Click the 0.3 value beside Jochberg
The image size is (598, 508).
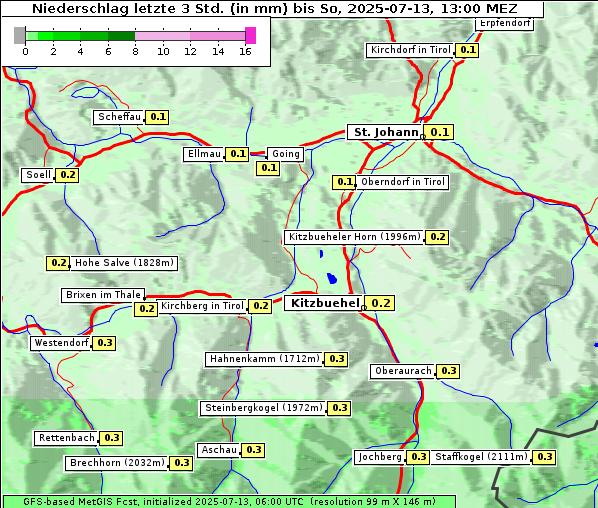(x=418, y=457)
